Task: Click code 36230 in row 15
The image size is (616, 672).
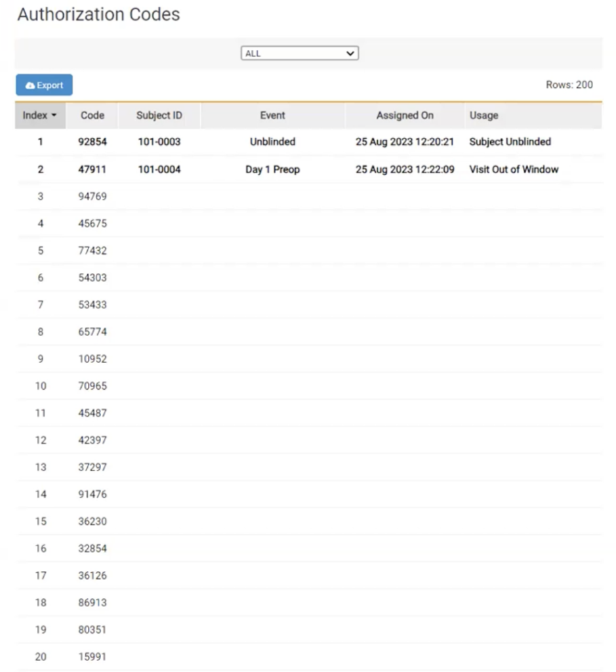Action: point(92,521)
